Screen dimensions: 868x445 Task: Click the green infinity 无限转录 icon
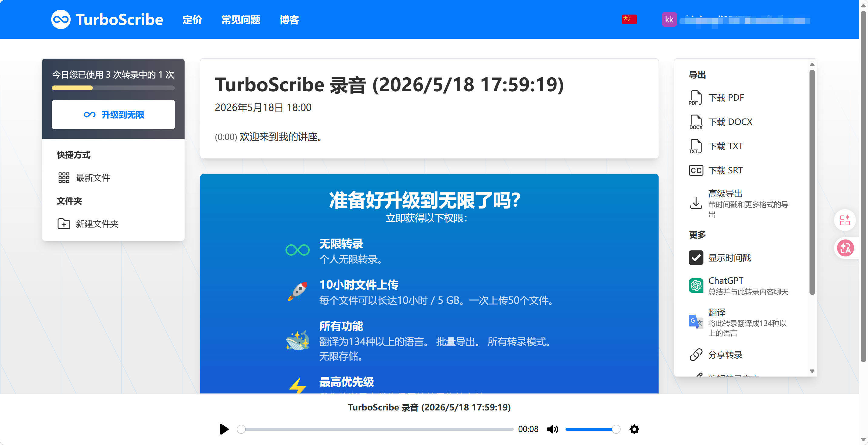[297, 250]
